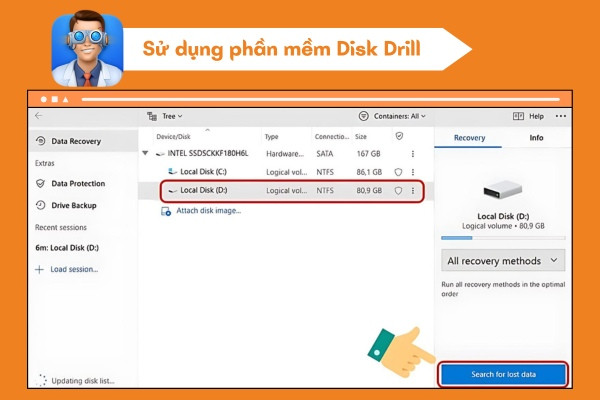Click the 167 GB size cell
Image resolution: width=600 pixels, height=400 pixels.
tap(368, 153)
